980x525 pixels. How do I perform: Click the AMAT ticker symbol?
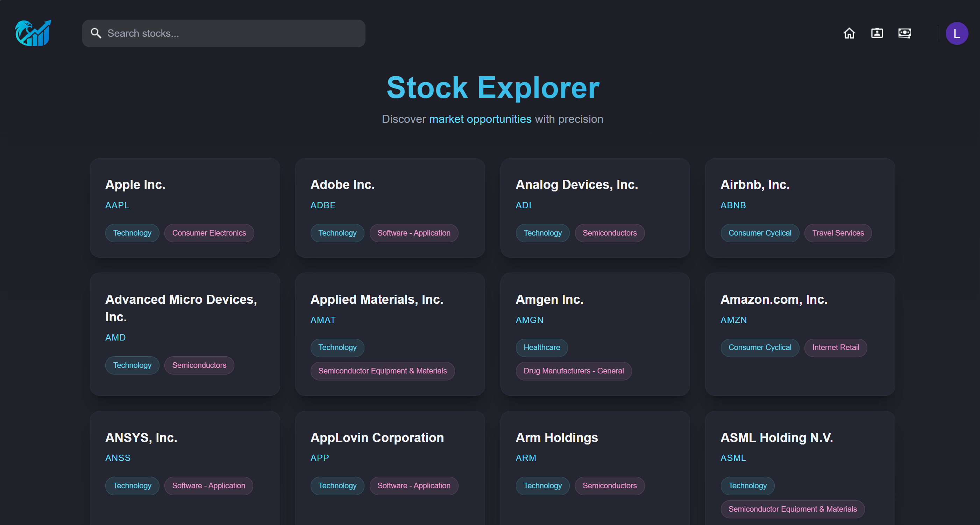point(323,320)
